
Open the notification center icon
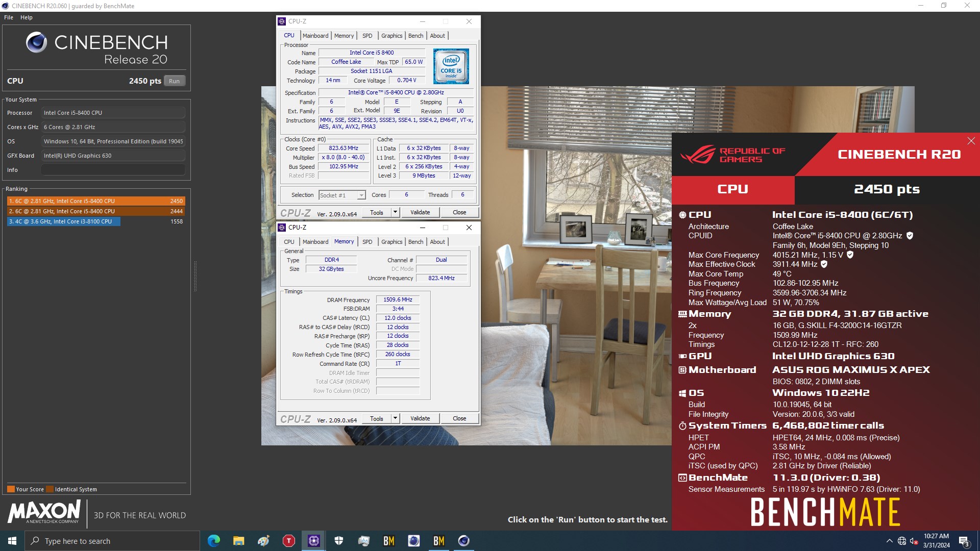tap(964, 541)
